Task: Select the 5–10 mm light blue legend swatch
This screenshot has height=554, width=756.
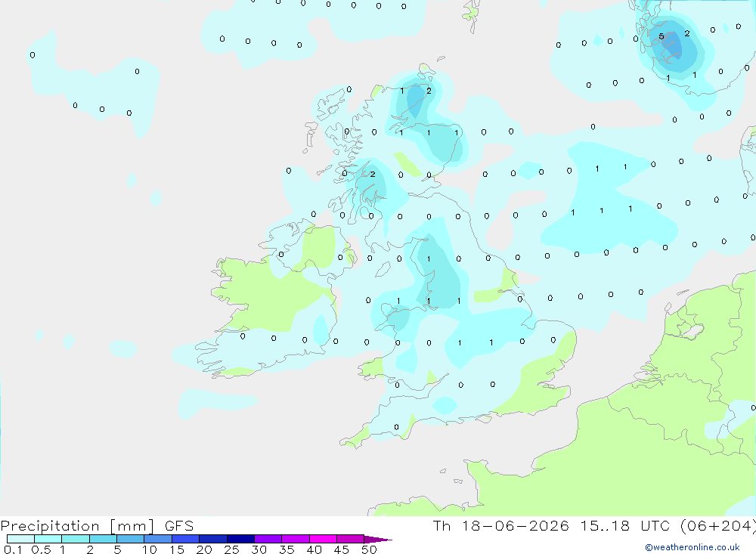Action: point(130,539)
